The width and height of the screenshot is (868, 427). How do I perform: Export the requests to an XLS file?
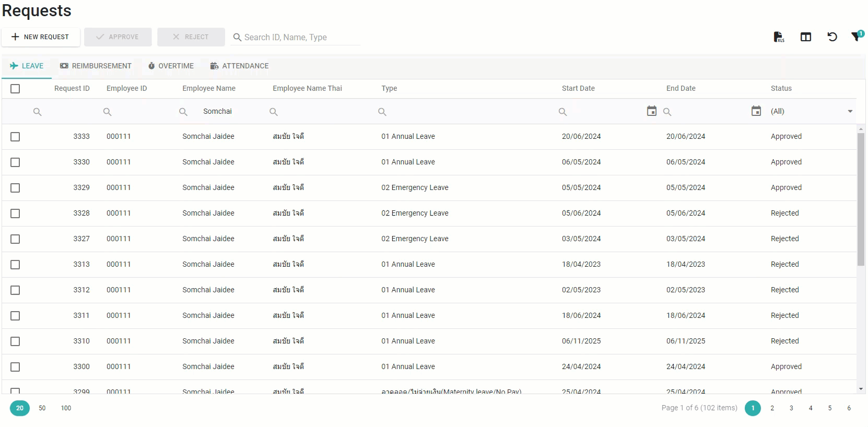pos(779,37)
